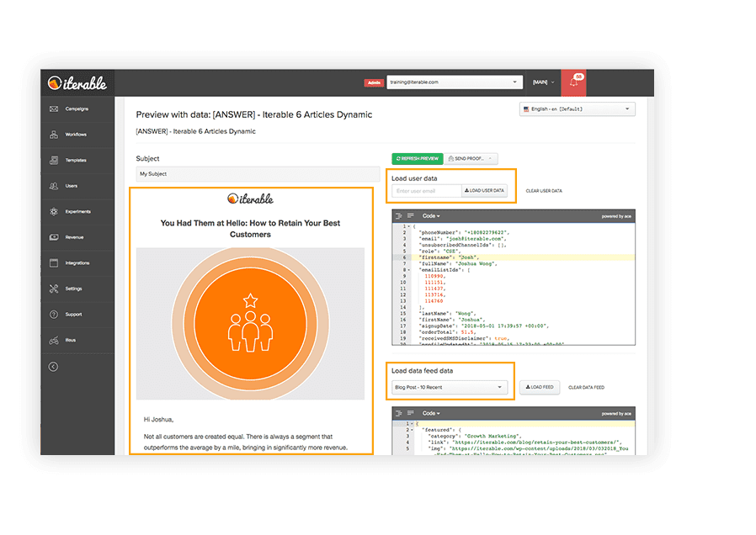The image size is (756, 535).
Task: Click the email headline about retaining customers
Action: tap(250, 229)
